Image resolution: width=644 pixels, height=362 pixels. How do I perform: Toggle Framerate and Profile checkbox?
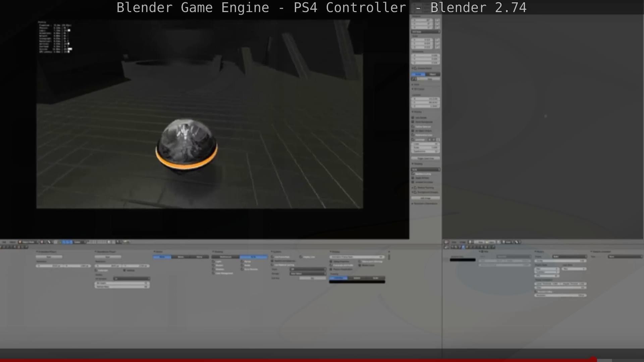click(x=331, y=265)
